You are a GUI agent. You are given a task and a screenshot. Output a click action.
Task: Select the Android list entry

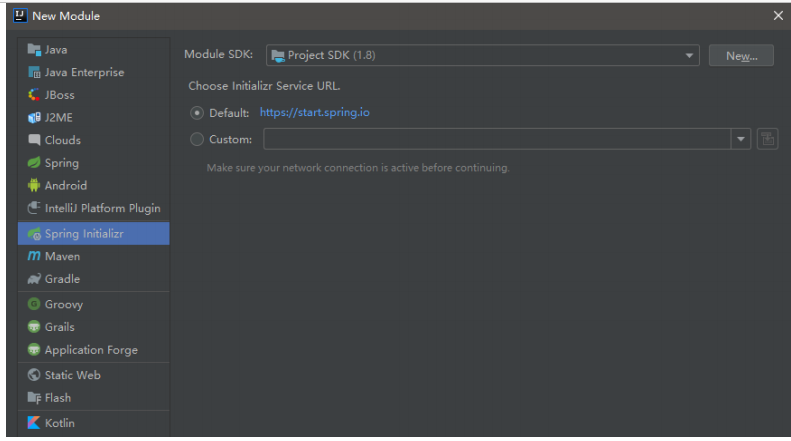click(x=93, y=185)
